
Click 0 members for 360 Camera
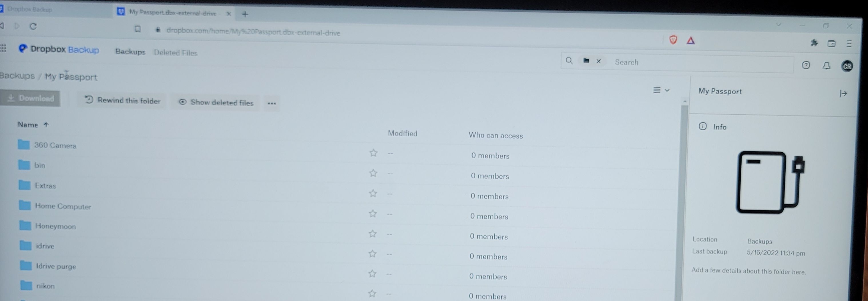[490, 156]
